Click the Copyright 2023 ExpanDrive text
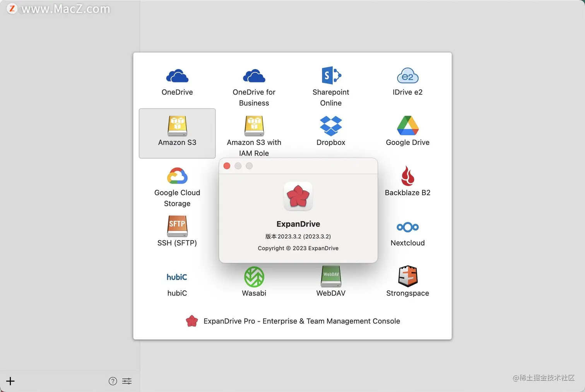Viewport: 585px width, 392px height. (x=298, y=248)
